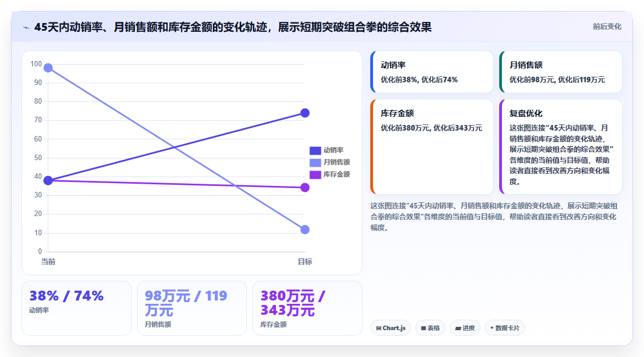Click the 月销售额 data point at 当前
The height and width of the screenshot is (357, 644).
(48, 68)
